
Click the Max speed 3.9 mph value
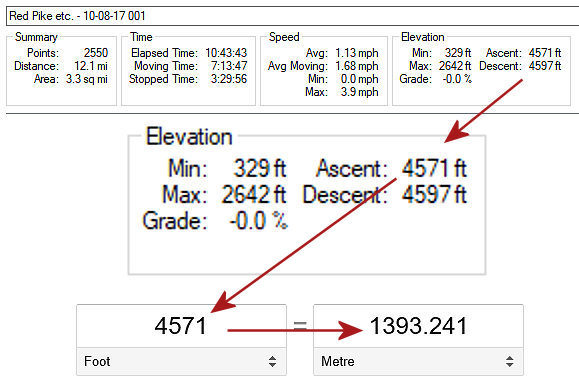[359, 92]
